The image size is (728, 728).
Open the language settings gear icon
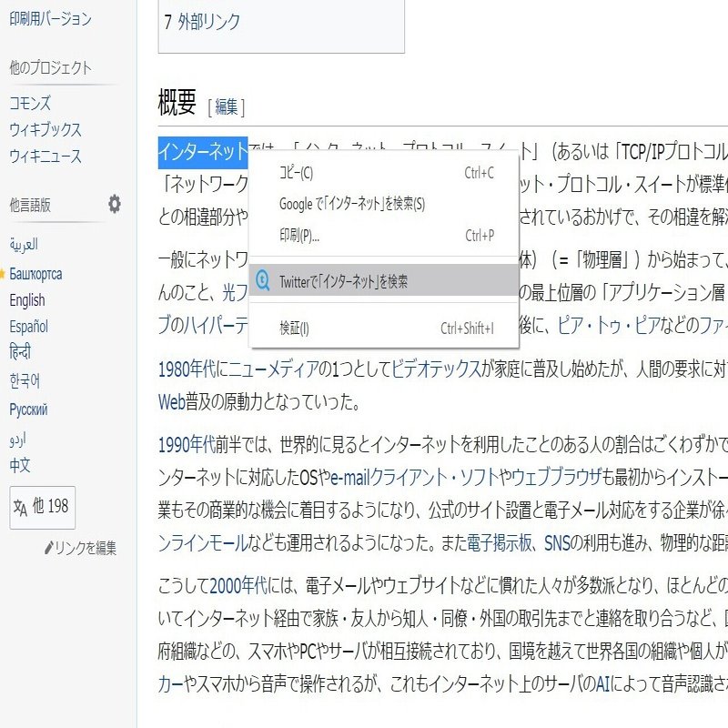click(113, 205)
